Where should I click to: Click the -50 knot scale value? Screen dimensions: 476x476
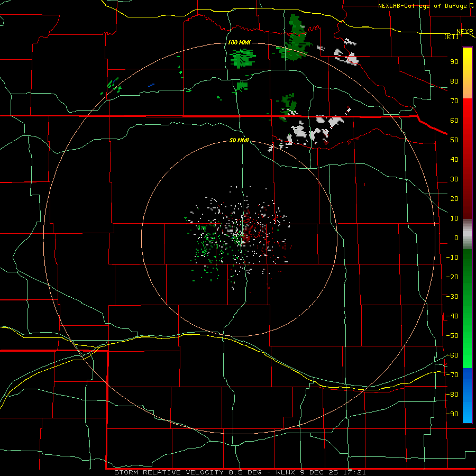452,336
